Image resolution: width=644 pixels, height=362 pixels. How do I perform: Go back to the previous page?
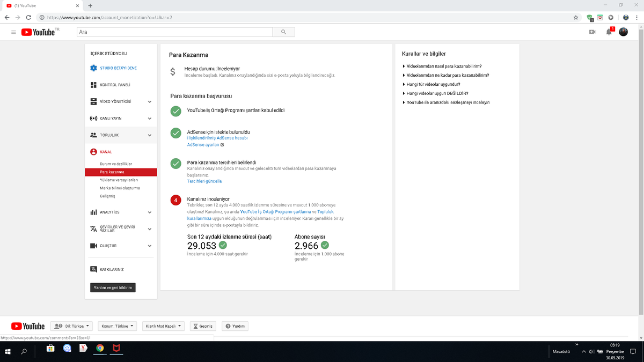click(x=7, y=17)
